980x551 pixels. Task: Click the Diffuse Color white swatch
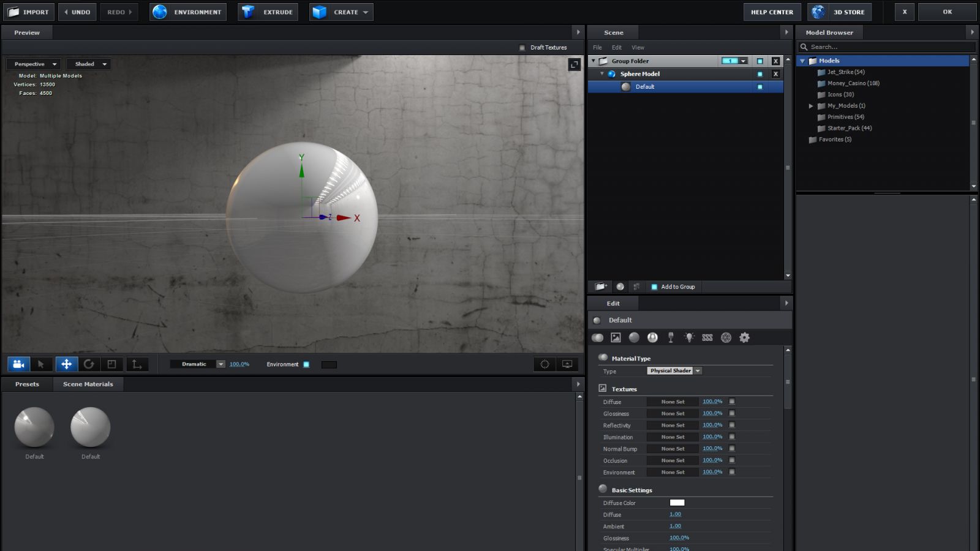pos(677,502)
